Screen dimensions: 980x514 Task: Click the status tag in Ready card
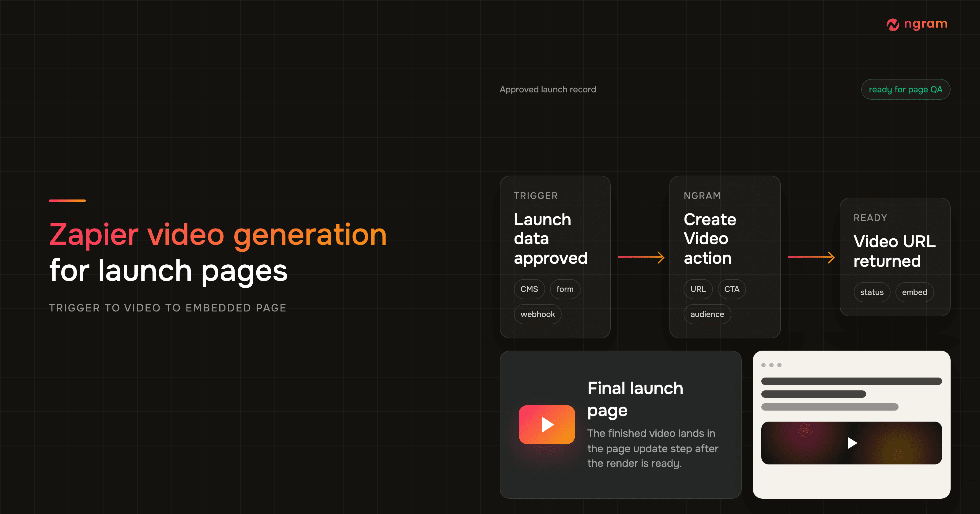pos(872,292)
